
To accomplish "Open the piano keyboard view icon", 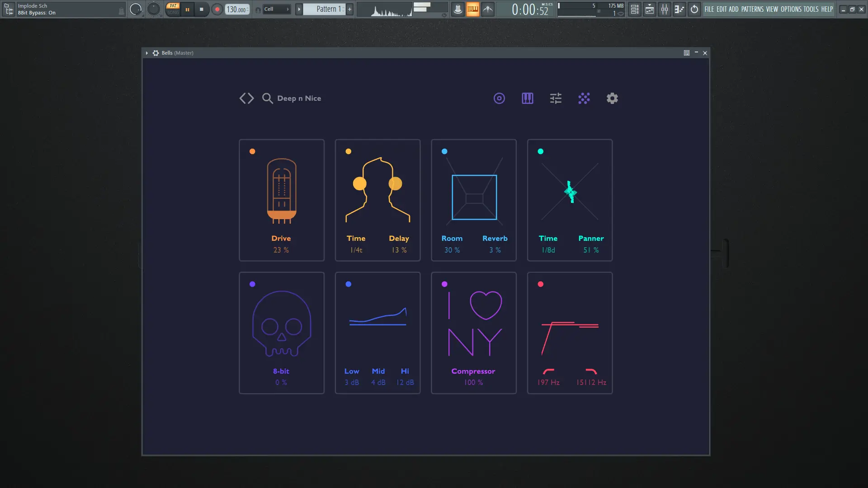I will pyautogui.click(x=528, y=99).
